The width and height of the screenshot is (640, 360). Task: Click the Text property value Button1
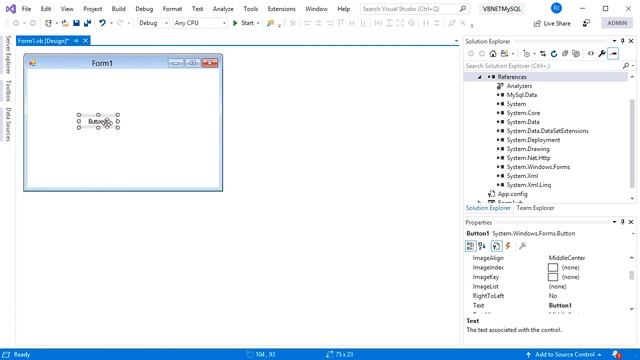pos(560,306)
